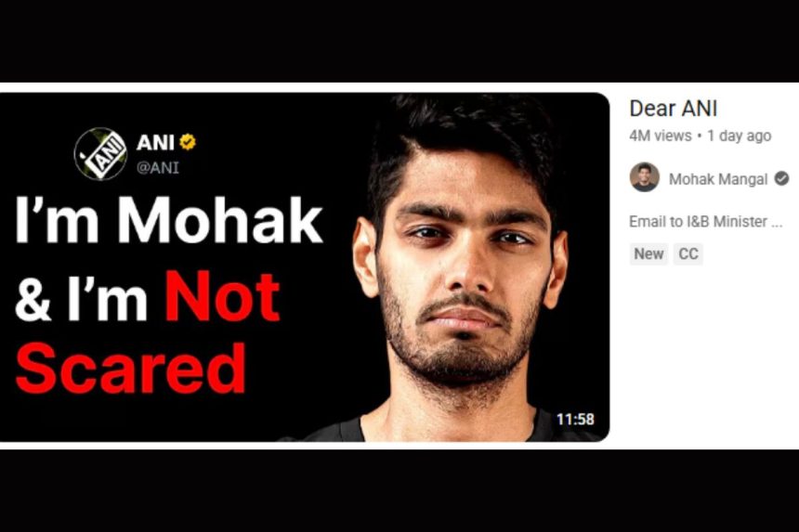Click the gold verified badge beside ANI
Screen dimensions: 799x532
click(x=188, y=142)
